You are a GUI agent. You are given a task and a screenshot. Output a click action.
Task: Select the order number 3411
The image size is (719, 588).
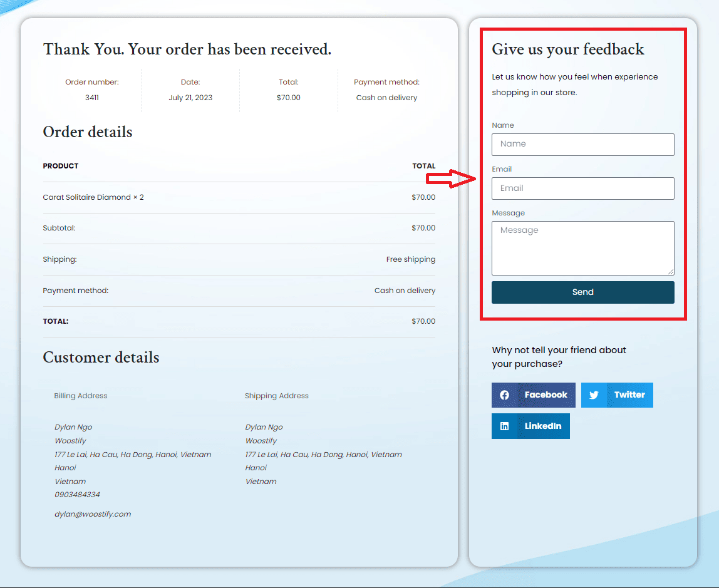tap(91, 98)
